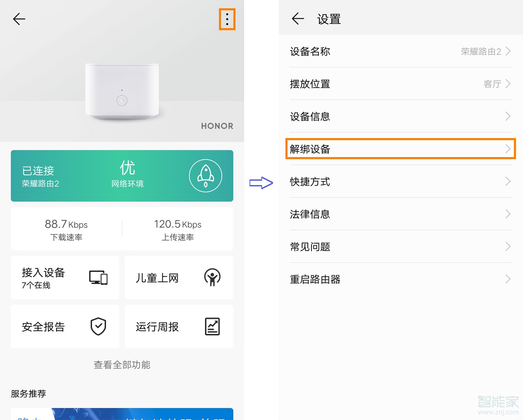
Task: Tap the 设置 page title
Action: [x=329, y=19]
